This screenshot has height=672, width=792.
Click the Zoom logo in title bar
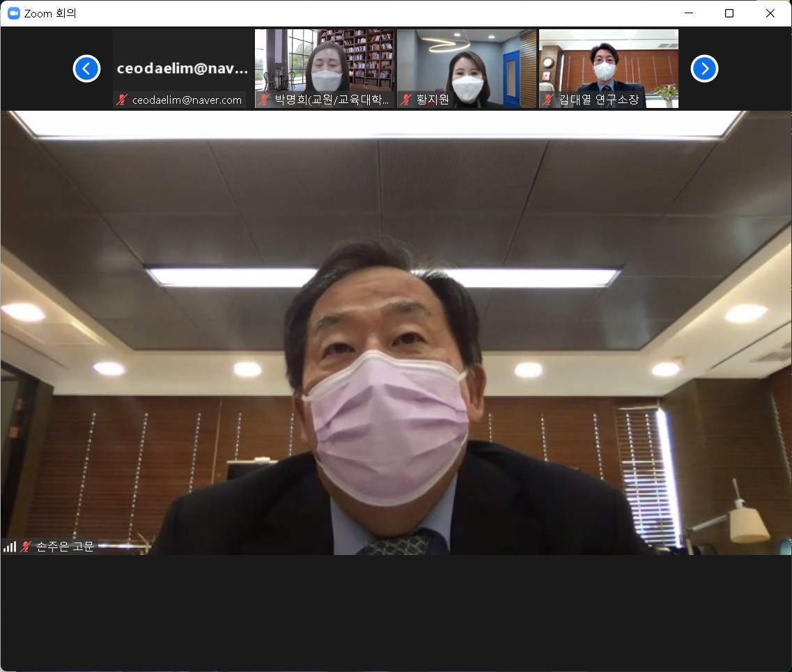[x=14, y=13]
